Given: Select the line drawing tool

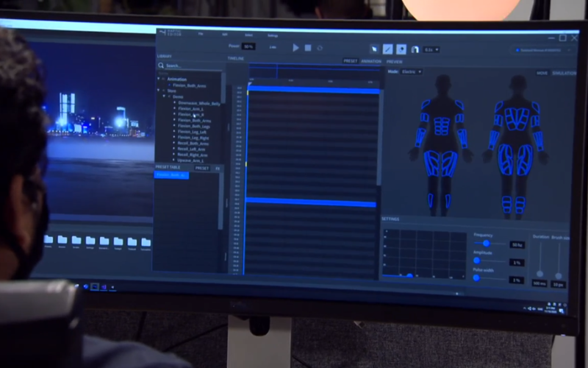Looking at the screenshot, I should coord(388,49).
